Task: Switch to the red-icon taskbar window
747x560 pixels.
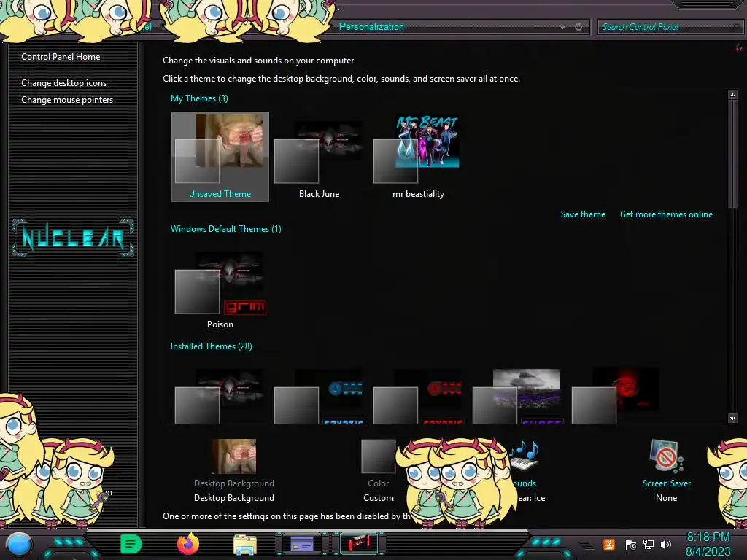Action: 359,544
